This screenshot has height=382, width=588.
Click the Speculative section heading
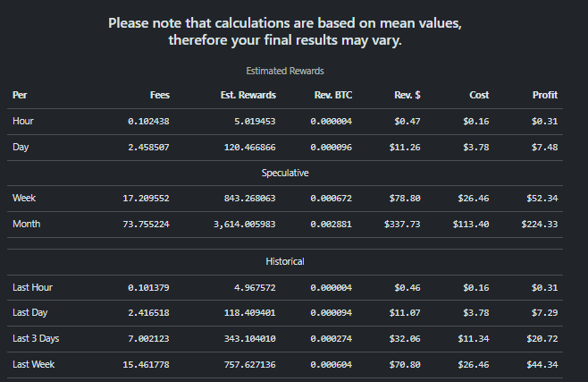tap(285, 173)
